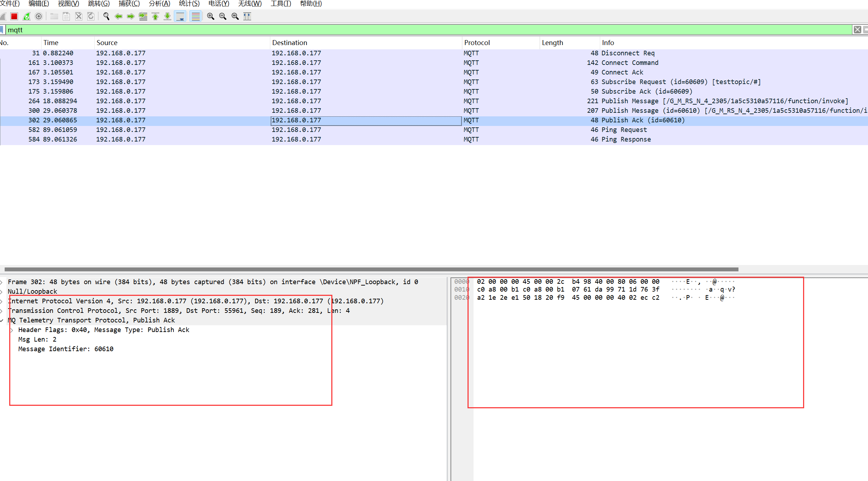Open the 编辑(E) menu
This screenshot has width=868, height=481.
(x=39, y=4)
